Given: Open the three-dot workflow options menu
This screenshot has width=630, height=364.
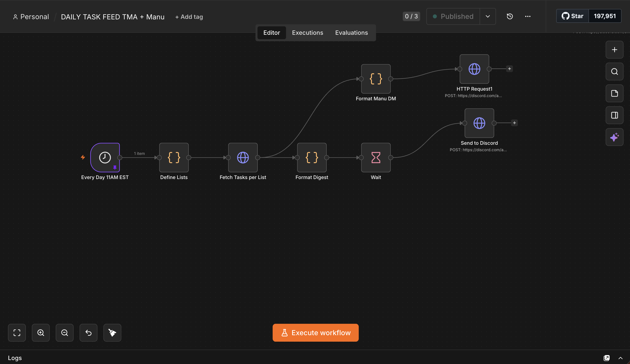Looking at the screenshot, I should click(x=528, y=16).
